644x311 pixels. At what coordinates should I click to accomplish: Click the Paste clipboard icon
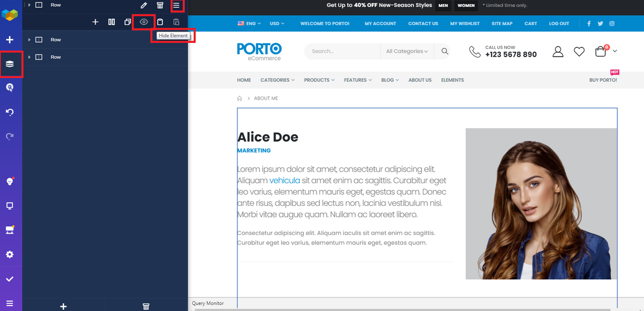(176, 22)
